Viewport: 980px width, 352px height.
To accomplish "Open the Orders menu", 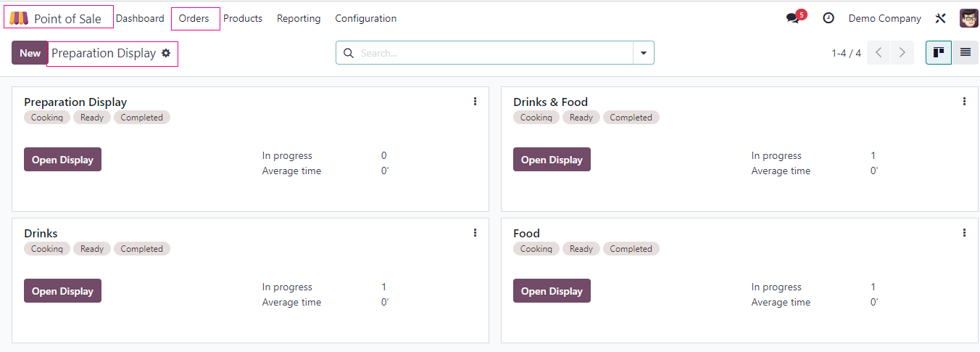I will (x=194, y=18).
